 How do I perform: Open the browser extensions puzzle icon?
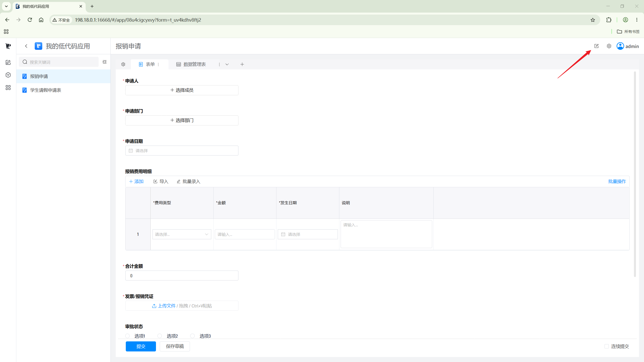[x=609, y=20]
